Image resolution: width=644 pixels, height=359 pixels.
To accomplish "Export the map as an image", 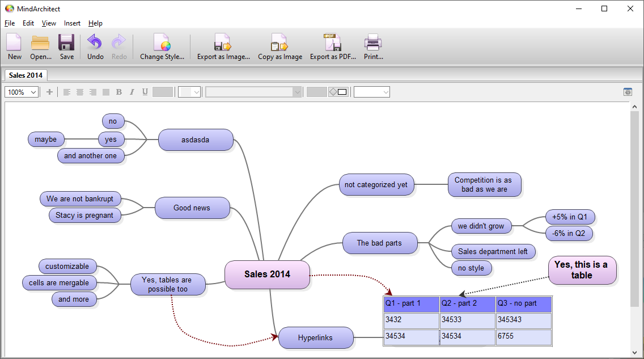I will pyautogui.click(x=223, y=45).
